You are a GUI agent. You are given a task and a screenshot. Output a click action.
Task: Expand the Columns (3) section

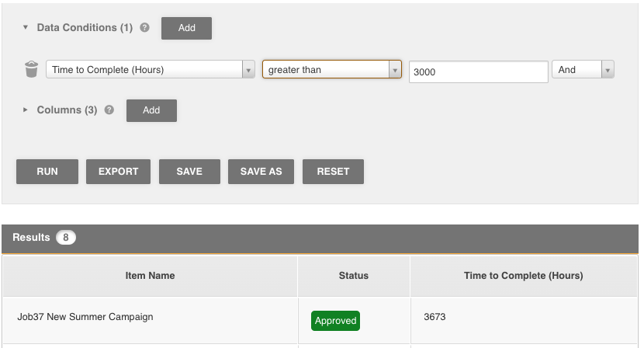click(x=26, y=110)
